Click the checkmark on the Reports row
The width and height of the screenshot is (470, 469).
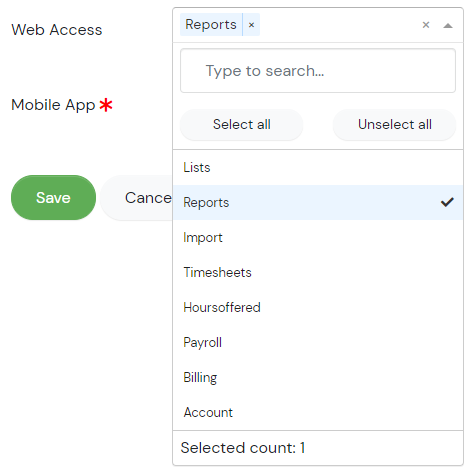click(x=447, y=202)
